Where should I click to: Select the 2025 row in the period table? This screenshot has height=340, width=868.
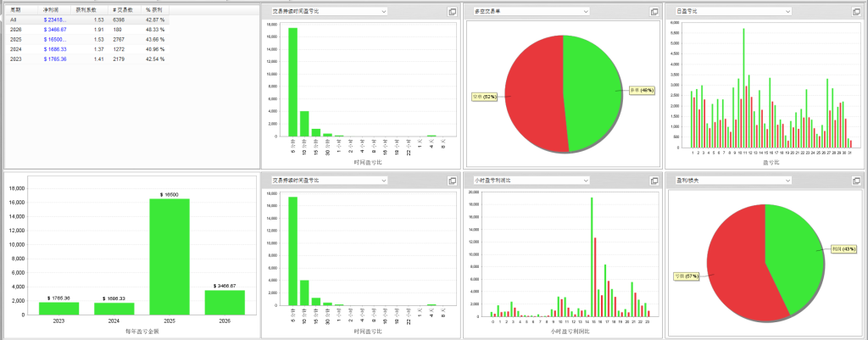[16, 39]
